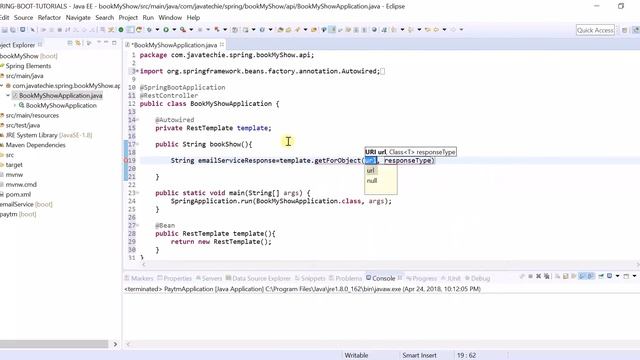
Task: Open the Debug launch dropdown arrow
Action: (x=157, y=30)
